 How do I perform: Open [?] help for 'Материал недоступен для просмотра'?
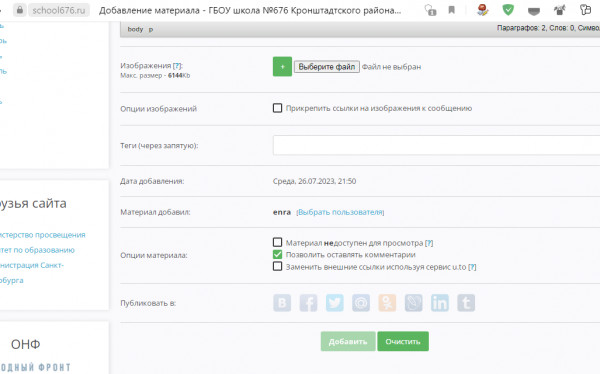[x=429, y=243]
